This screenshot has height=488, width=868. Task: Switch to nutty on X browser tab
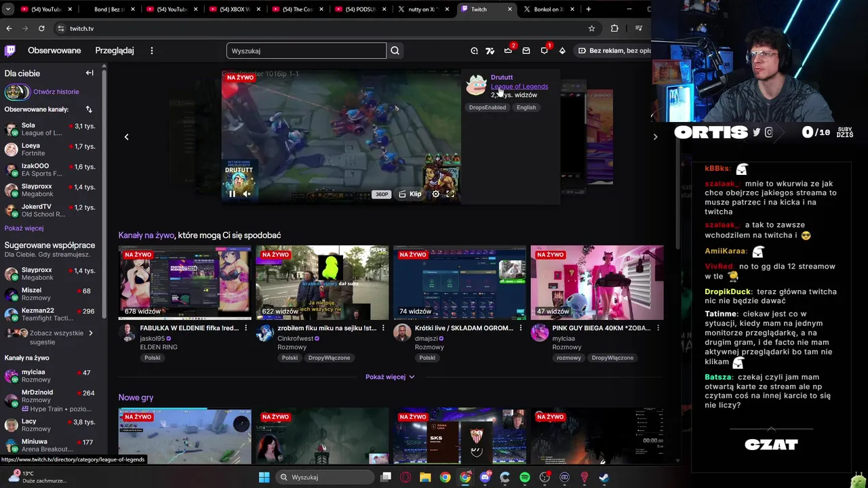point(423,9)
